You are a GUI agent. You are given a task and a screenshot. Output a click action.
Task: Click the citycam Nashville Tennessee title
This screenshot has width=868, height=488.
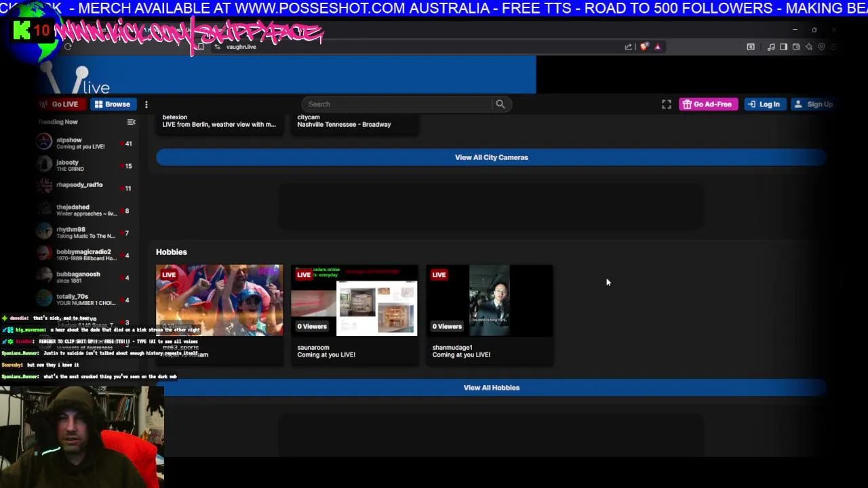[344, 125]
